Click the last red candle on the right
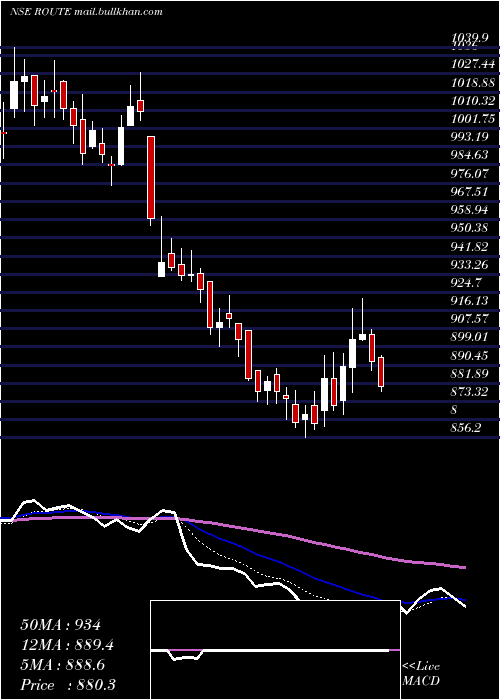The width and height of the screenshot is (500, 700). point(381,372)
